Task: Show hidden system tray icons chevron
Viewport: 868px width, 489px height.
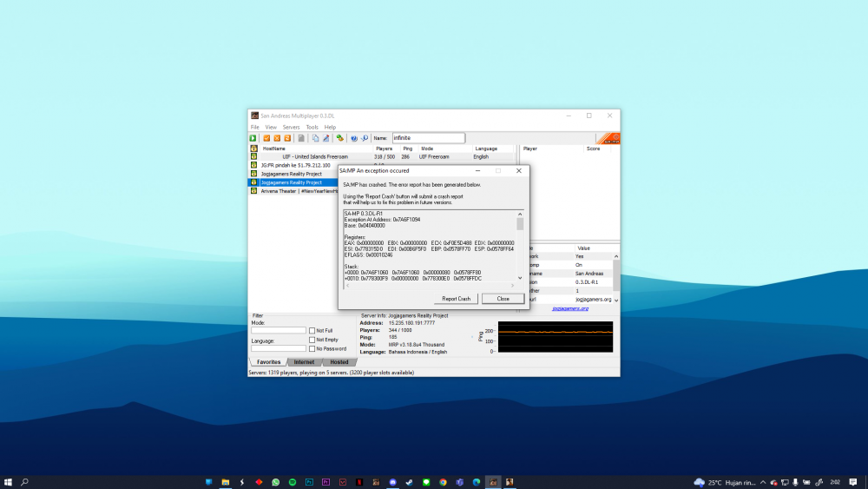Action: pyautogui.click(x=763, y=482)
